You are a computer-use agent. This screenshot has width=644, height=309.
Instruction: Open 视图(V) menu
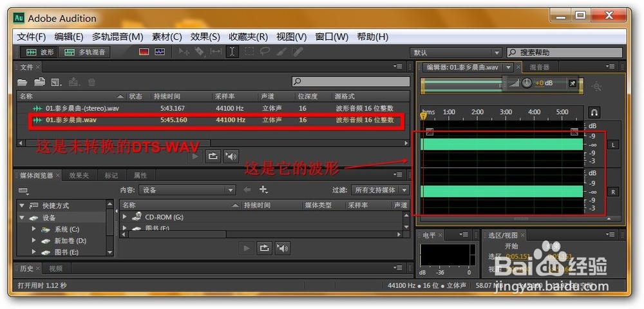[291, 37]
